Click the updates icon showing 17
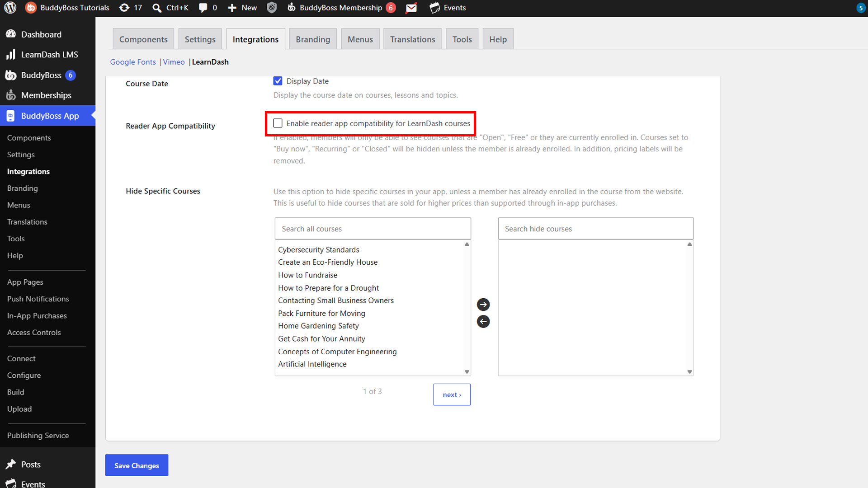This screenshot has width=868, height=488. click(124, 8)
